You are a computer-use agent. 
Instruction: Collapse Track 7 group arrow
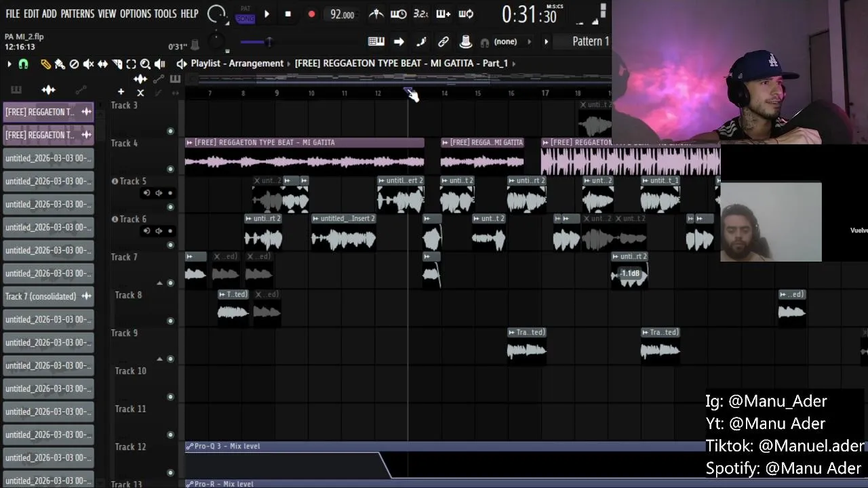click(x=159, y=283)
